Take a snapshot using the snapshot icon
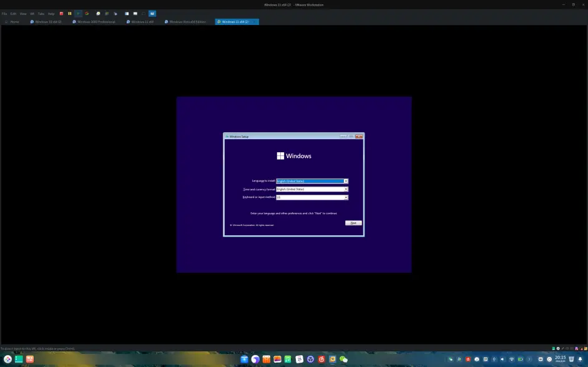The width and height of the screenshot is (588, 367). [x=98, y=14]
